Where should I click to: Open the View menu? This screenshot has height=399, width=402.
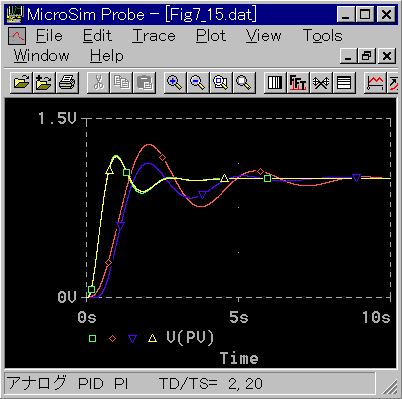[263, 36]
